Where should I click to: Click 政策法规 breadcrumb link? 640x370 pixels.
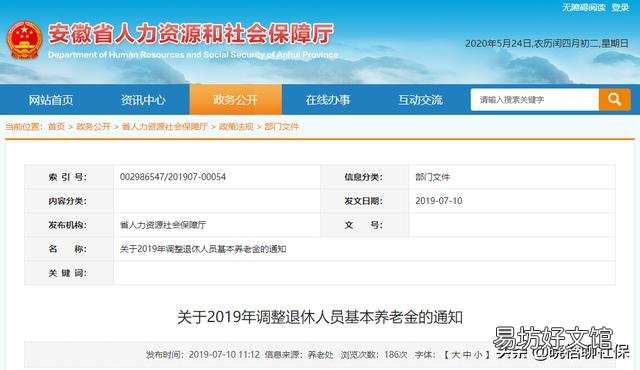pos(236,126)
